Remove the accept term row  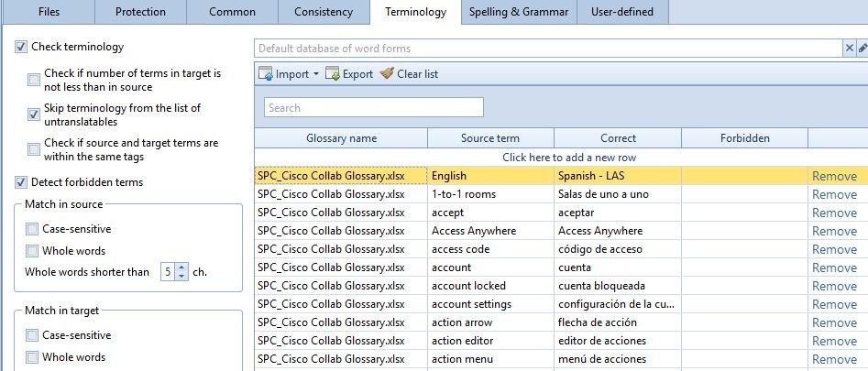(x=834, y=213)
